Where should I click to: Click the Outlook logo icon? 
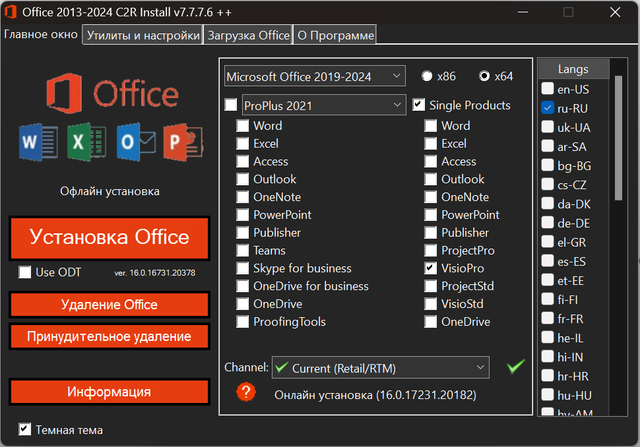click(x=136, y=142)
